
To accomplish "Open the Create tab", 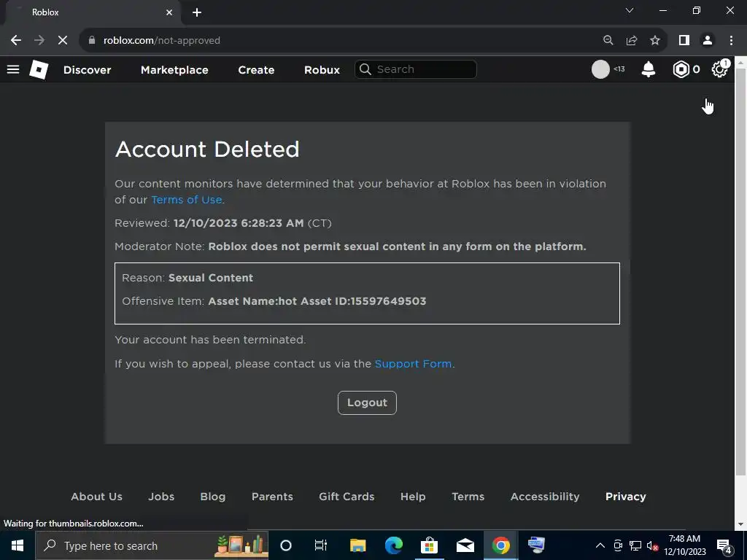I will pos(256,69).
